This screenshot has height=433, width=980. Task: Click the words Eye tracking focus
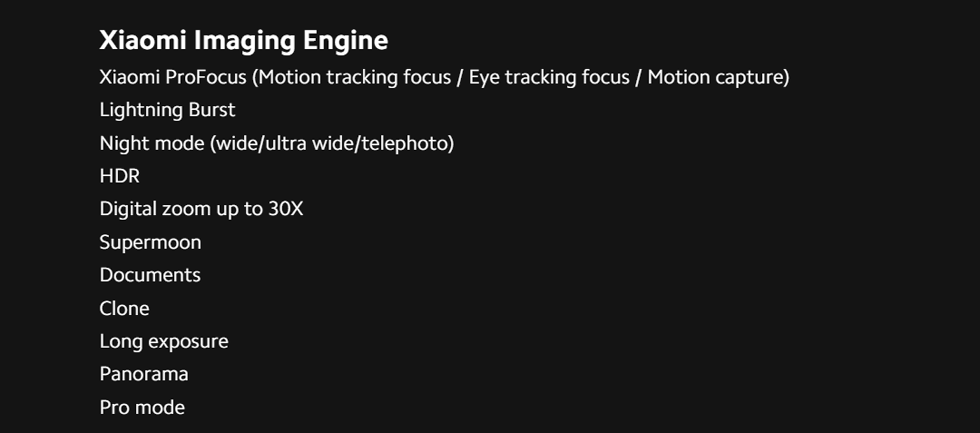point(549,77)
